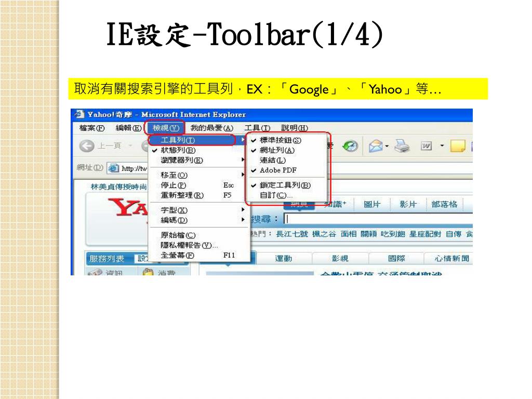Expand 字型(X) submenu

199,210
